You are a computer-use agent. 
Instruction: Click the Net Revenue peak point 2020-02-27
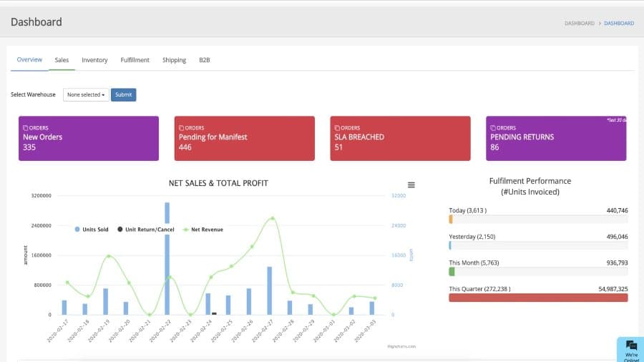[273, 218]
